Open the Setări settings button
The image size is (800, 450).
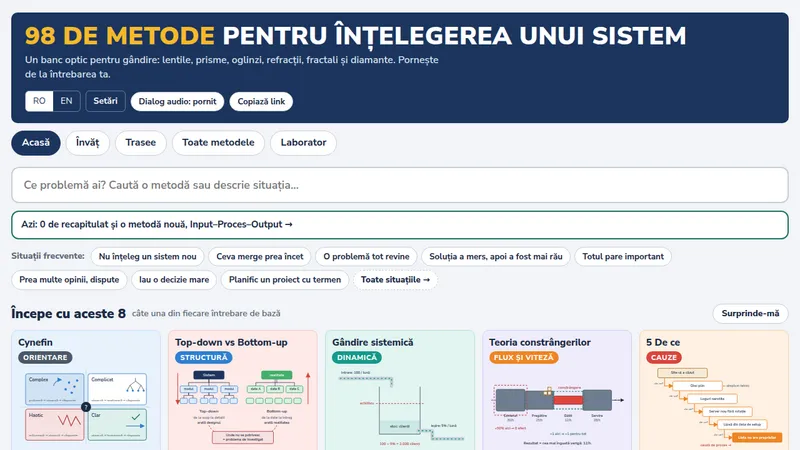click(x=105, y=101)
